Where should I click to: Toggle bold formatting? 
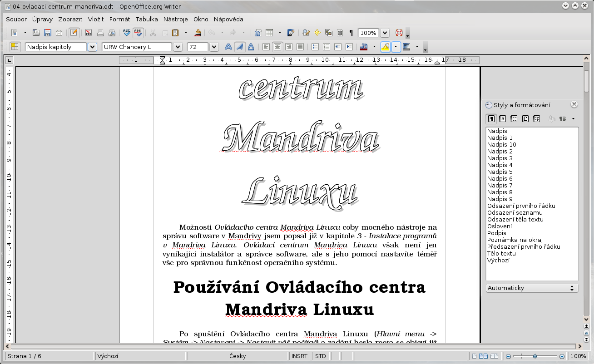tap(228, 47)
